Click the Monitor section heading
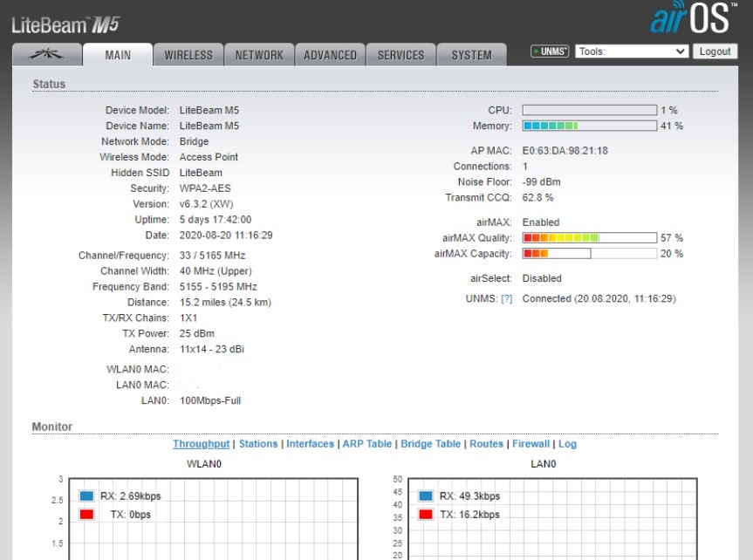 52,427
